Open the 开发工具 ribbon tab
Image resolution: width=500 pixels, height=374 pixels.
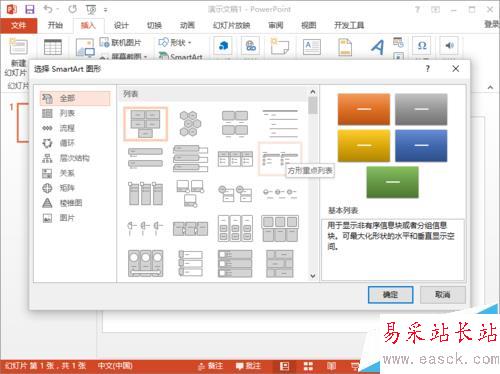349,25
